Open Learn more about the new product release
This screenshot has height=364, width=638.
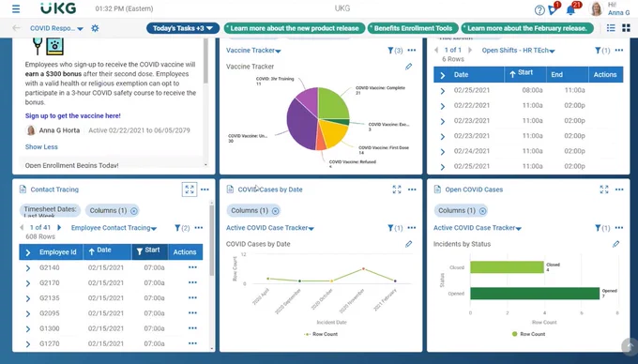click(x=295, y=28)
